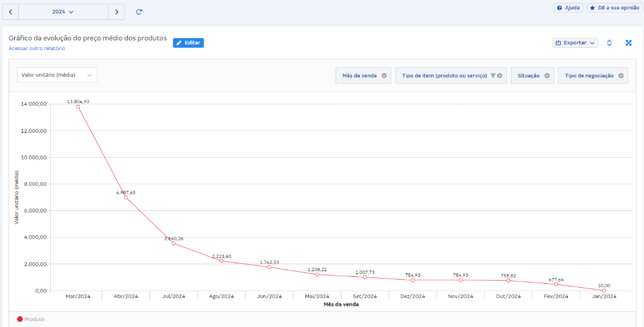This screenshot has width=644, height=327.
Task: Click the Editar button
Action: coord(188,43)
